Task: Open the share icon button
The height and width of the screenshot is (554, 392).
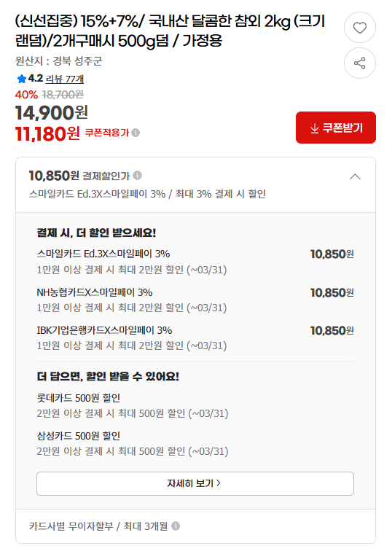Action: point(359,63)
